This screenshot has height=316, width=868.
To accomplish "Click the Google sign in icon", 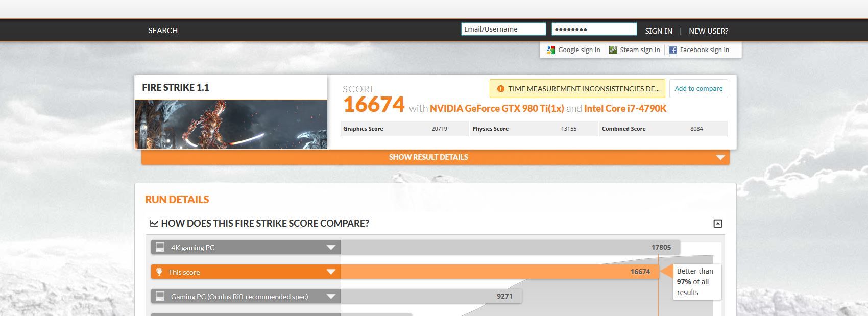I will [550, 50].
